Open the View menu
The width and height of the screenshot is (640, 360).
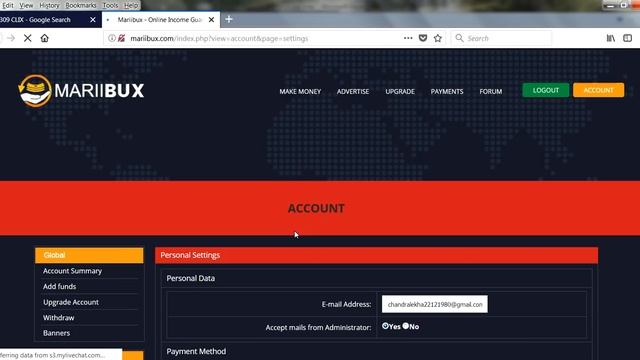(26, 5)
